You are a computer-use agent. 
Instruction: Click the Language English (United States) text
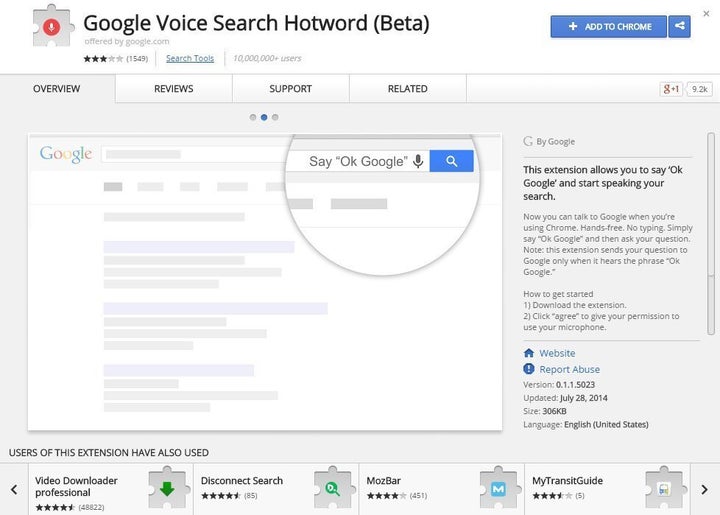(585, 425)
